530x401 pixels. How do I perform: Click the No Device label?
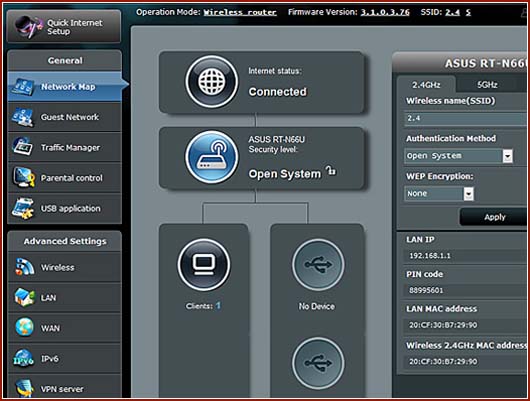coord(317,307)
